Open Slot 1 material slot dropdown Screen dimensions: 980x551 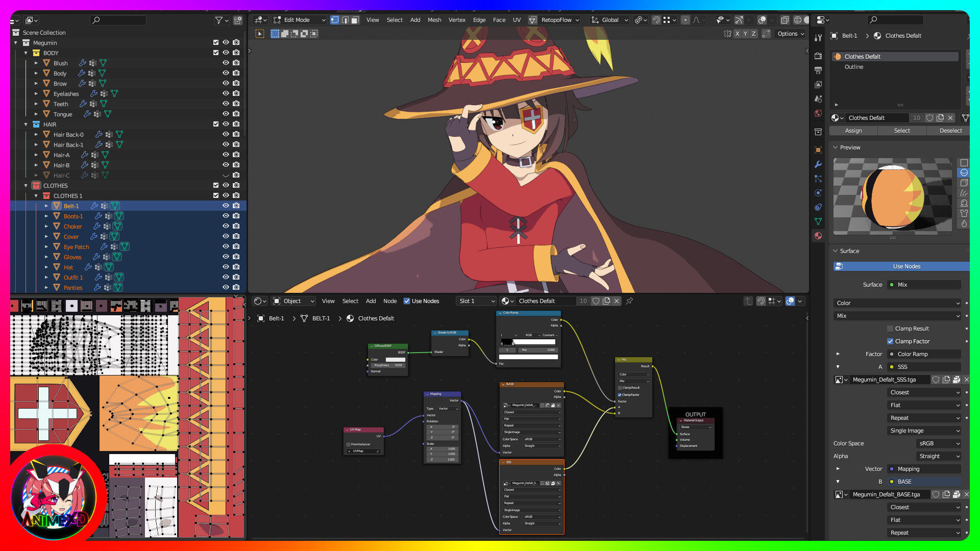click(x=476, y=301)
